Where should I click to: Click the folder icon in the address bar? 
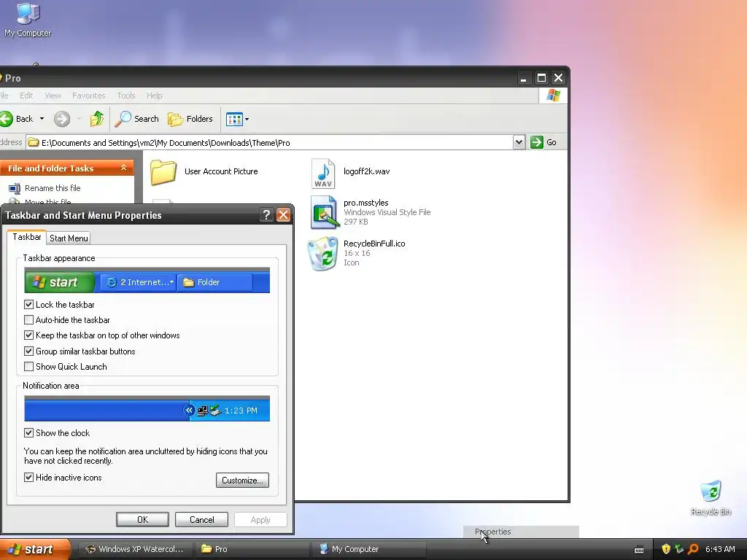34,142
